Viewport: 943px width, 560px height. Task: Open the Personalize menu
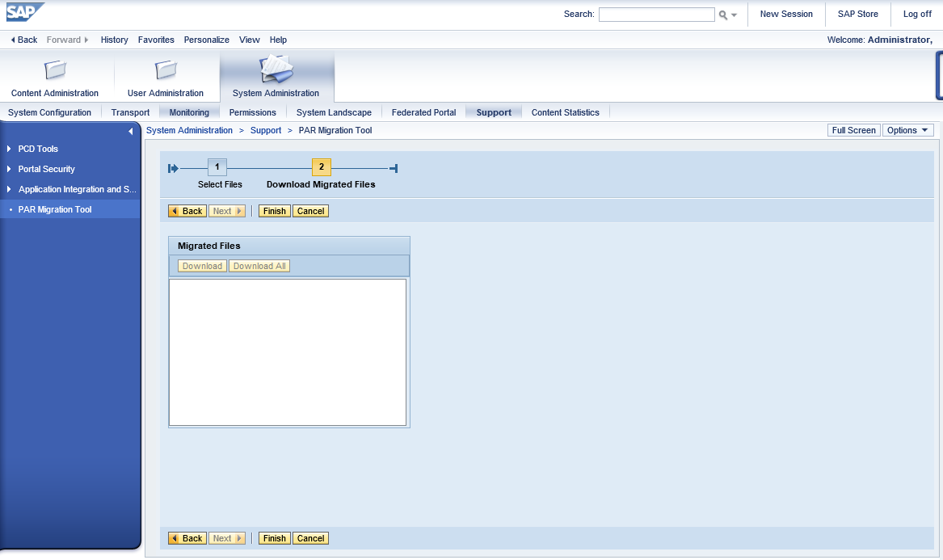206,40
